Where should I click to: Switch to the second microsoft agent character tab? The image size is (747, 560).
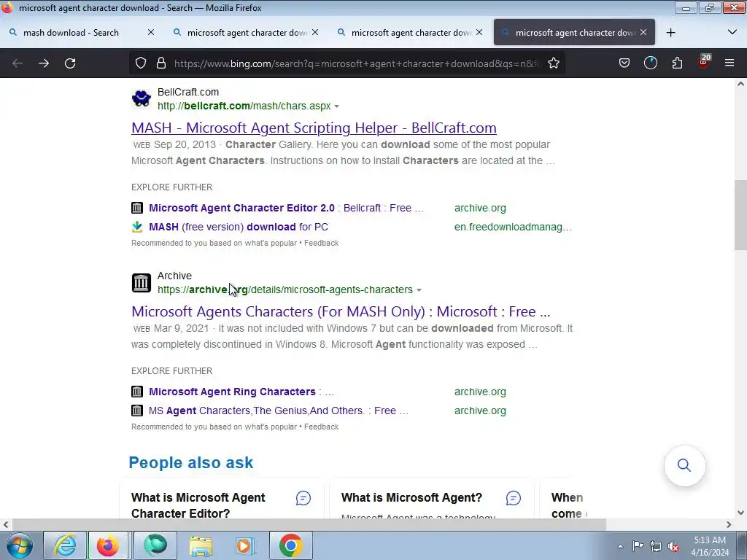click(246, 32)
